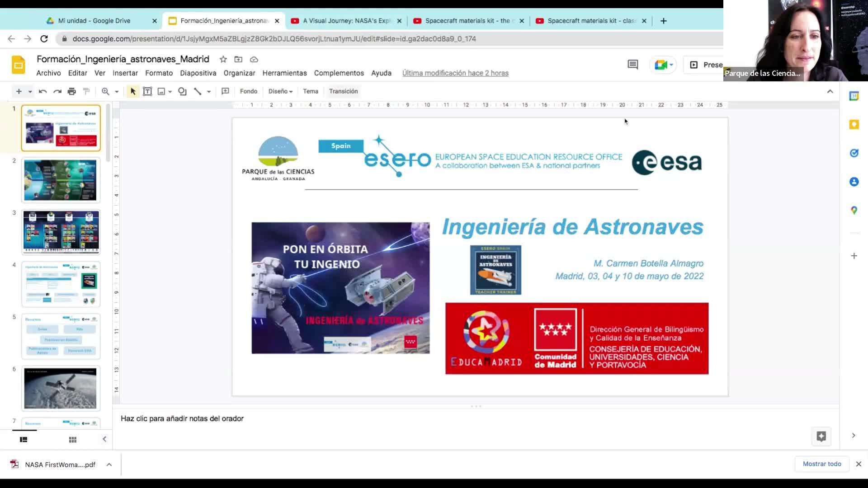Screen dimensions: 868x488
Task: Add a comment from toolbar
Action: point(225,91)
